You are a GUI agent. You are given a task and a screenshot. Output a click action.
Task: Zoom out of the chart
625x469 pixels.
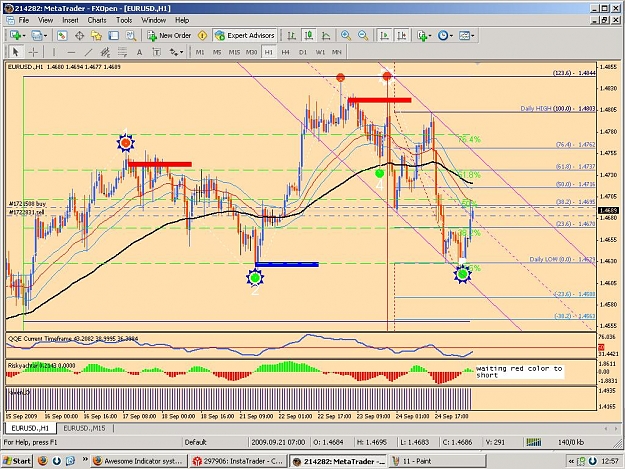point(363,35)
